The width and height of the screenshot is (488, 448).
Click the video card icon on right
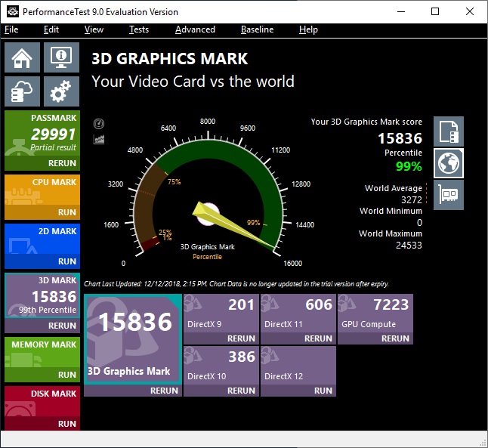[449, 195]
